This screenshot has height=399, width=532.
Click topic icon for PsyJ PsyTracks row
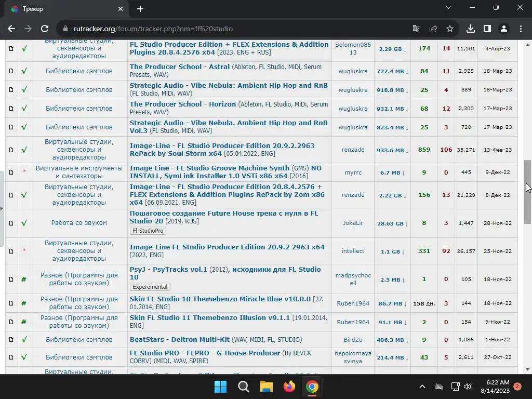tap(11, 279)
